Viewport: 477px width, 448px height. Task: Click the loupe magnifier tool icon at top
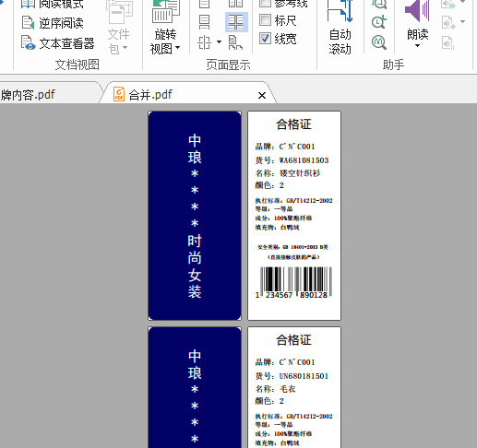click(x=379, y=4)
